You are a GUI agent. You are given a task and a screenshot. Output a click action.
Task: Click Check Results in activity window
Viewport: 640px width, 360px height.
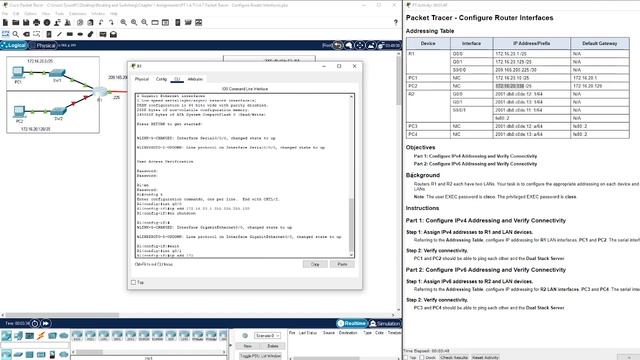click(x=454, y=357)
